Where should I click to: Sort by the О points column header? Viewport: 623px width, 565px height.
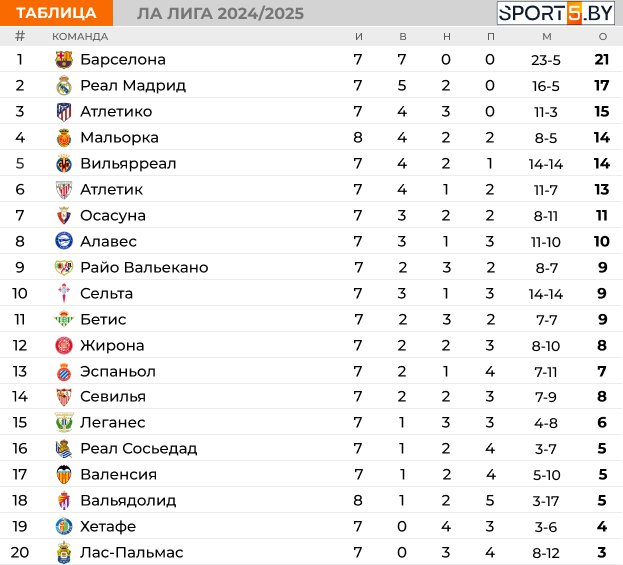pos(602,37)
